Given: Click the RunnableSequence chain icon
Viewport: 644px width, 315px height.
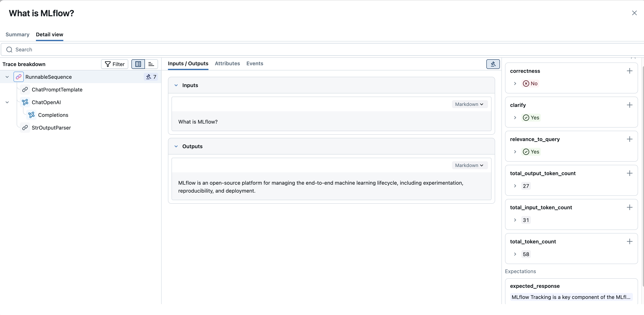Looking at the screenshot, I should [x=18, y=77].
